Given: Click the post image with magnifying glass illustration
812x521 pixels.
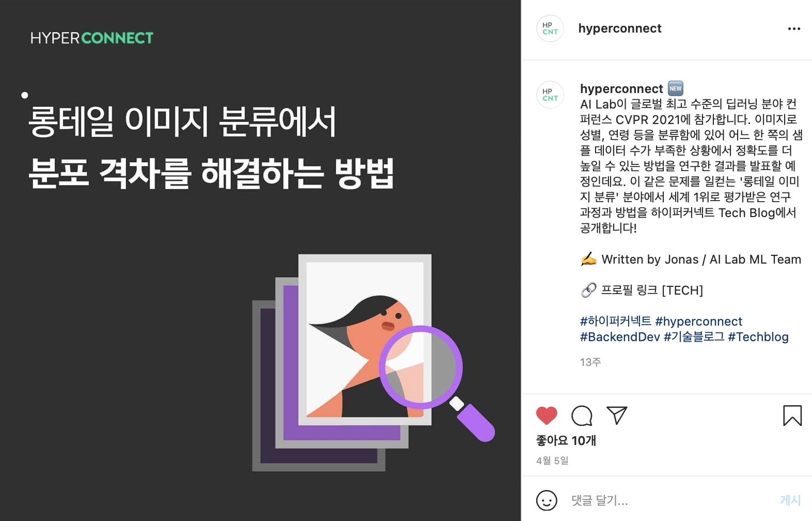Looking at the screenshot, I should [x=260, y=260].
